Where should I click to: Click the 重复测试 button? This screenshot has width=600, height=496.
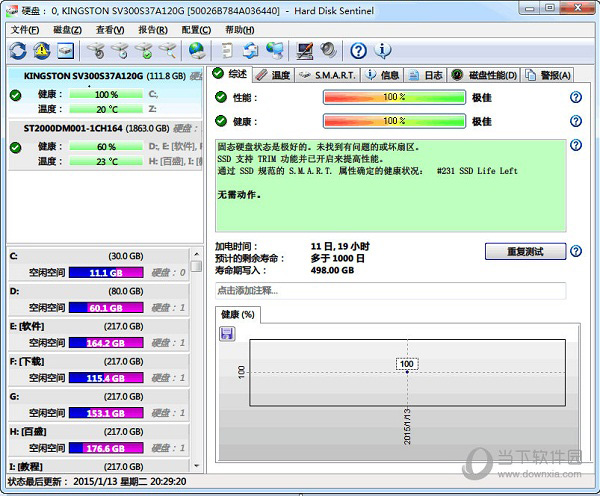525,251
